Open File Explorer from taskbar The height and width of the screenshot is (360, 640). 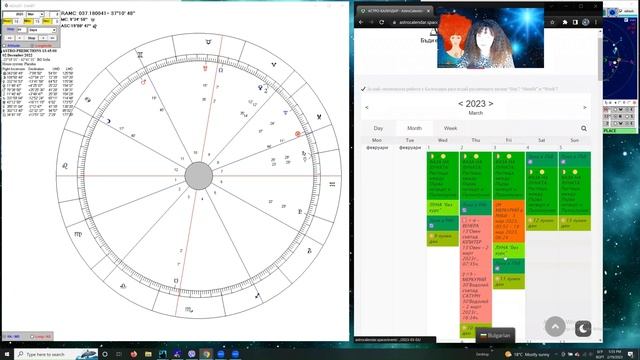pos(148,354)
